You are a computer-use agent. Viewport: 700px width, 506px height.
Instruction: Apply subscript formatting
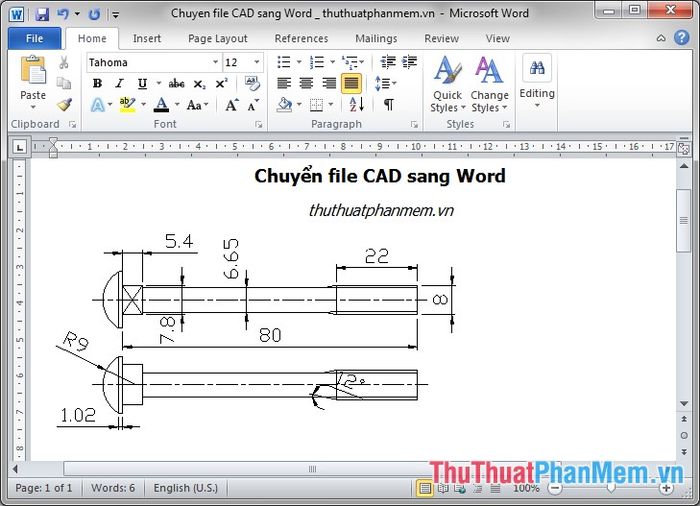click(x=199, y=84)
